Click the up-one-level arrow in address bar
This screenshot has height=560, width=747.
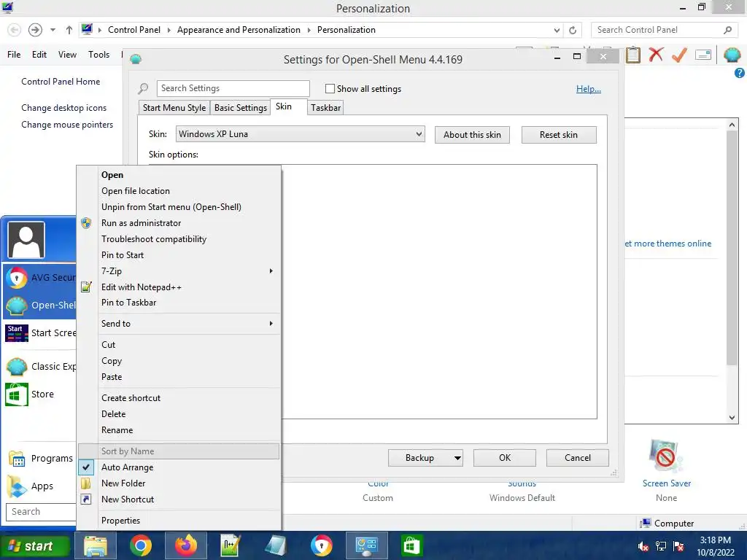69,30
